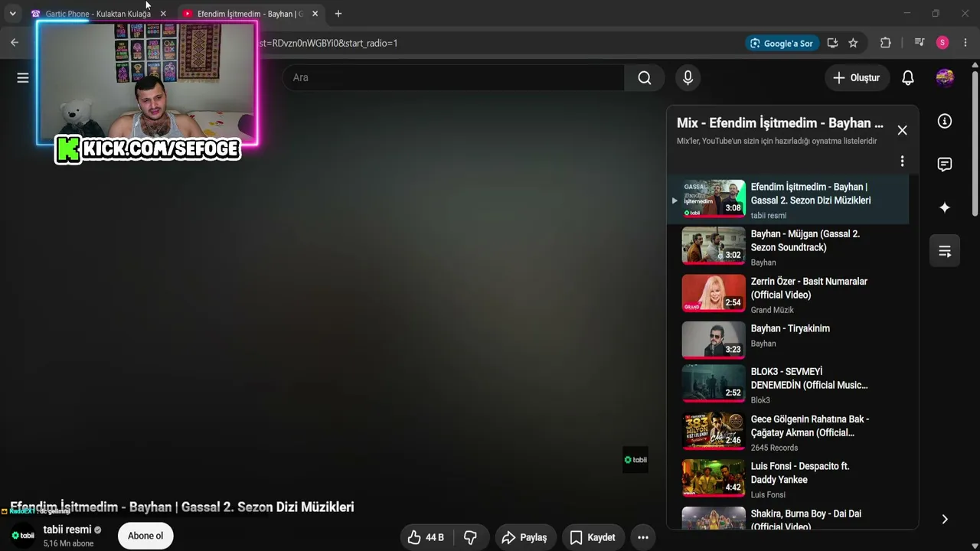The image size is (980, 551).
Task: Open a new browser tab
Action: (338, 14)
